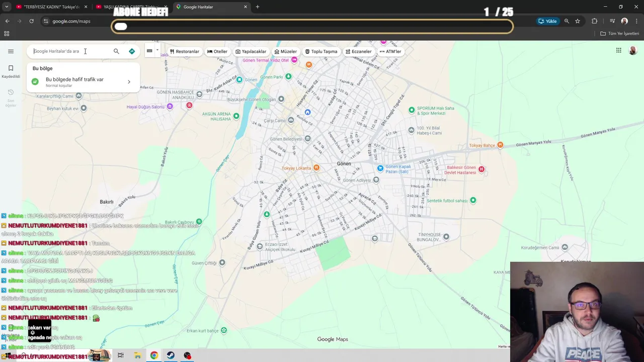The image size is (644, 362).
Task: Select the Hayal Düğün Salonu pin
Action: click(170, 107)
